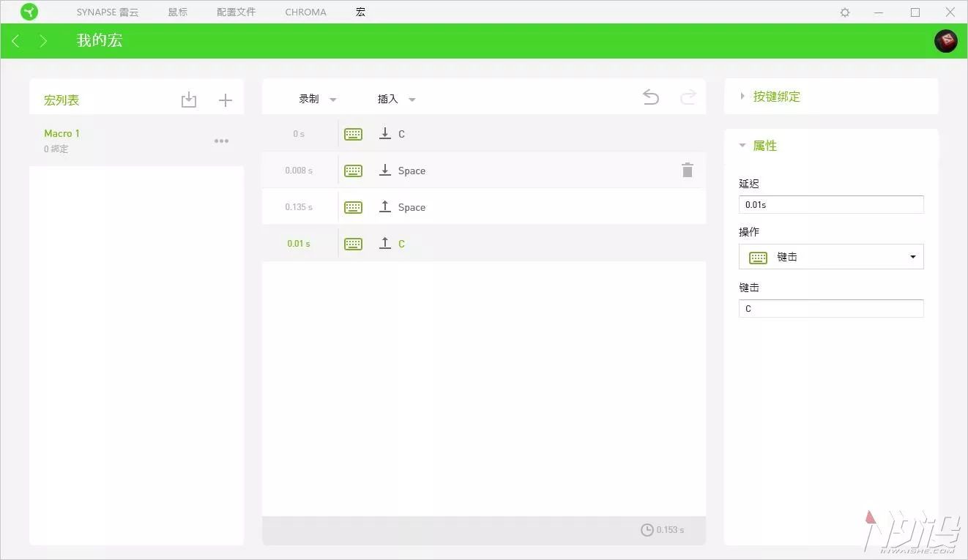Select the green 0.01 s delay value

(x=299, y=244)
